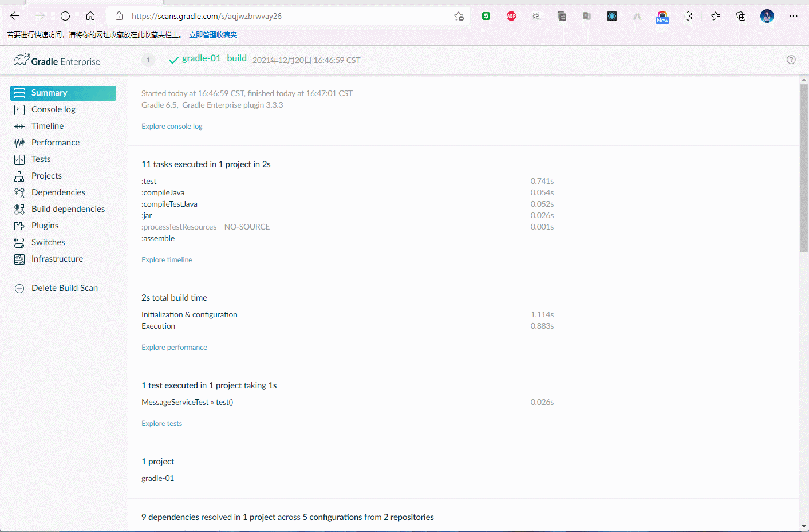Open the help question mark icon

coord(791,60)
